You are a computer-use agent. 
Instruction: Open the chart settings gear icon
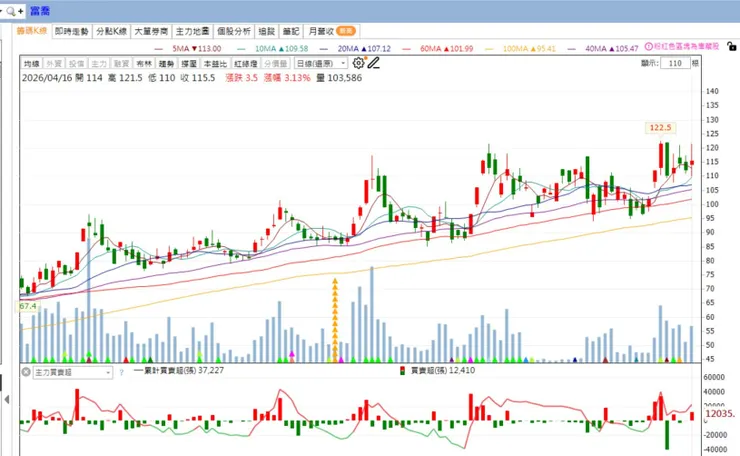(x=358, y=63)
